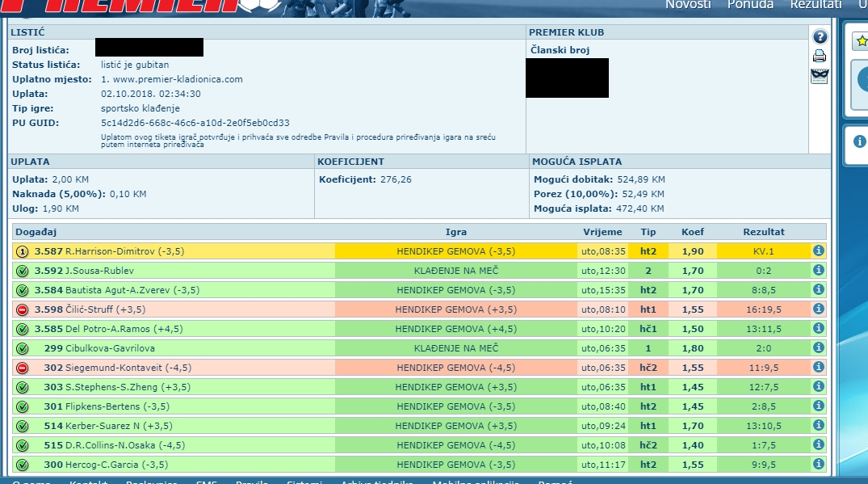The width and height of the screenshot is (868, 484).
Task: Click green check icon of Cibulkova-Gavrilova
Action: pos(22,348)
